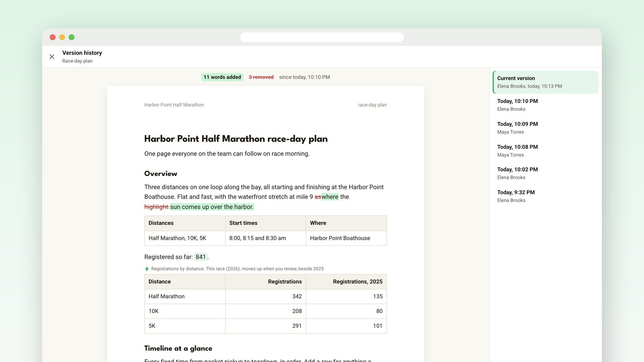Click the red window close button
Viewport: 644px width, 362px height.
tap(53, 37)
